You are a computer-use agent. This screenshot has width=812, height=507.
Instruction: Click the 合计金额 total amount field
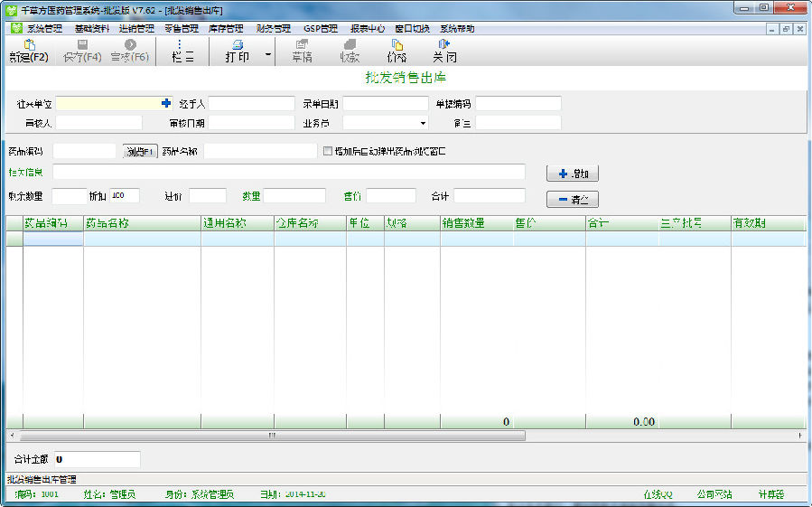click(x=98, y=459)
